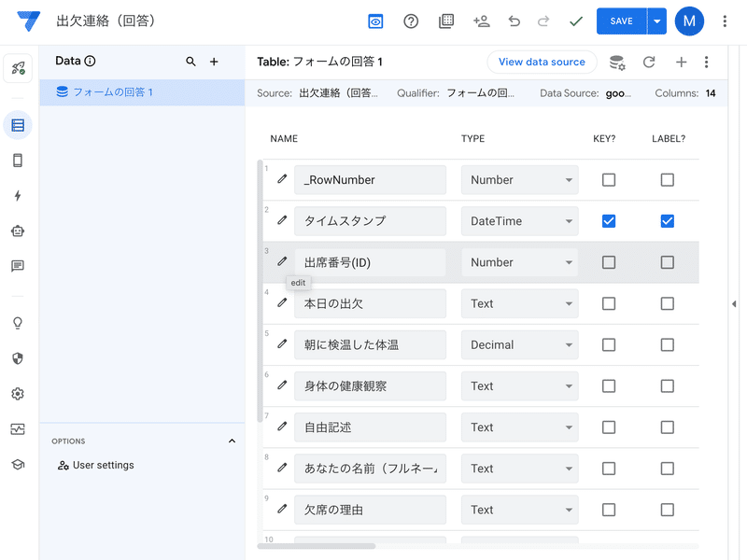Collapse the OPTIONS section chevron

[232, 441]
